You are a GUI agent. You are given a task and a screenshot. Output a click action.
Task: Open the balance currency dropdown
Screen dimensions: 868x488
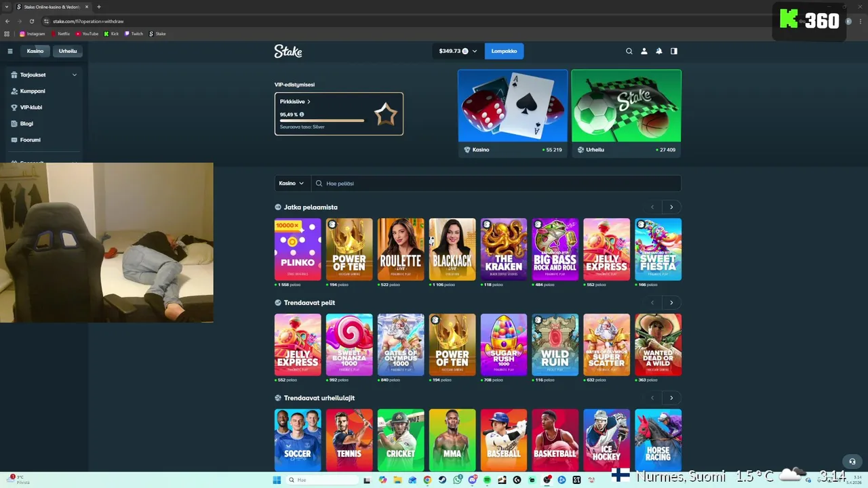(x=458, y=51)
